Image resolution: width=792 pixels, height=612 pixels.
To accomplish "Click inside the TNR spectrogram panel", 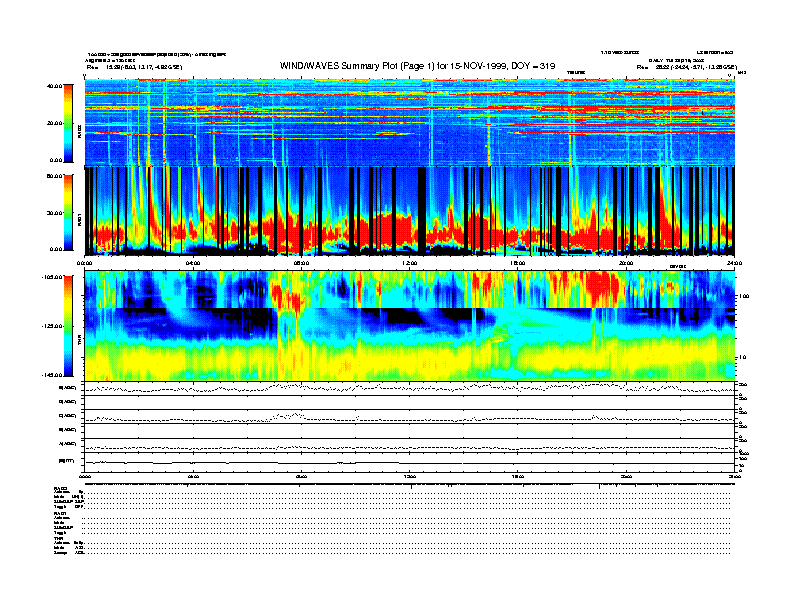I will (x=410, y=326).
